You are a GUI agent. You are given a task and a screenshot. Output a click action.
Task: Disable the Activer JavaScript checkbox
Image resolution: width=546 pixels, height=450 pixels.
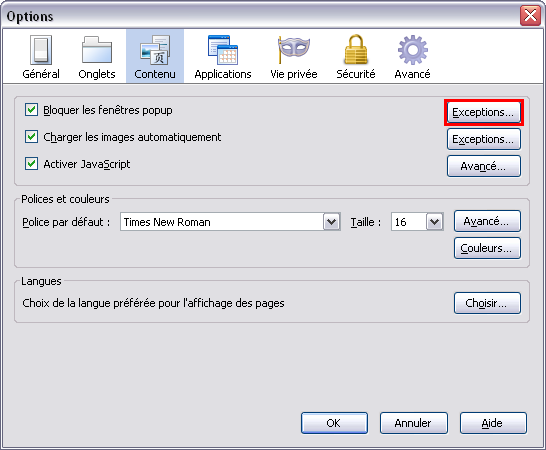tap(31, 163)
